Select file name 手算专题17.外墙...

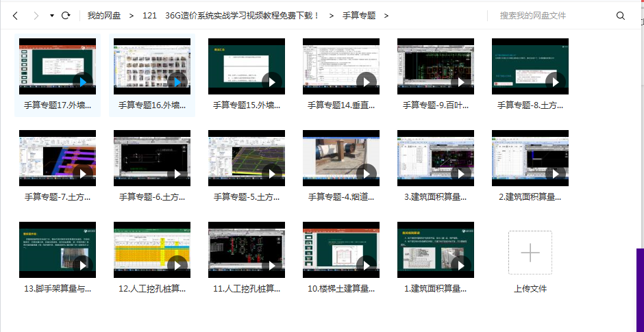[x=58, y=105]
